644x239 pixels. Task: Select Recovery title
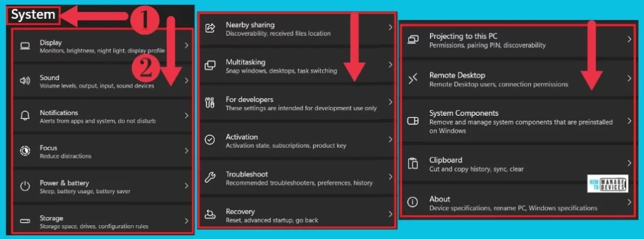tap(240, 212)
